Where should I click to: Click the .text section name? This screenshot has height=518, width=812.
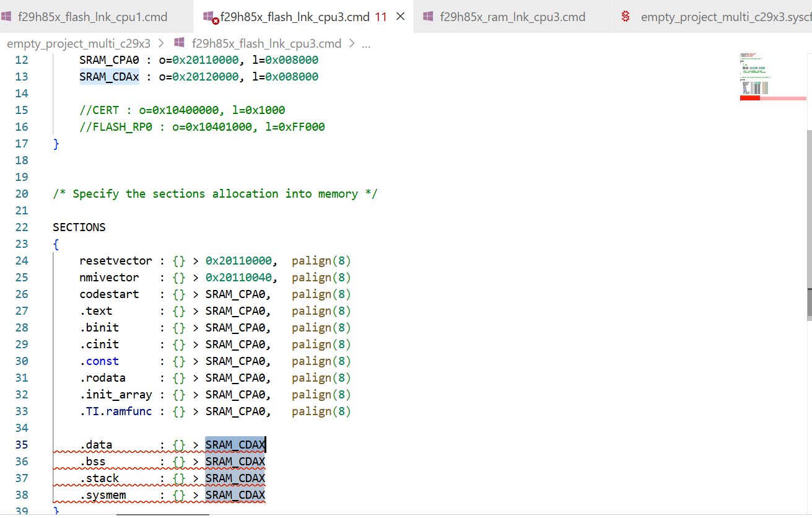[96, 310]
